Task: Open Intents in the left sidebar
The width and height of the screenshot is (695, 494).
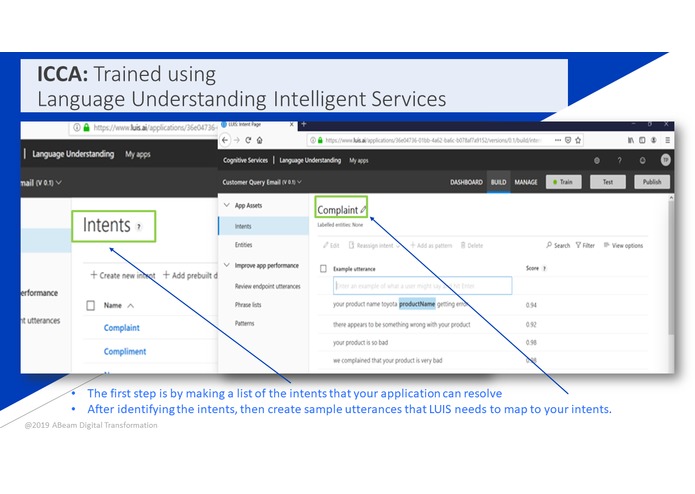Action: (264, 226)
